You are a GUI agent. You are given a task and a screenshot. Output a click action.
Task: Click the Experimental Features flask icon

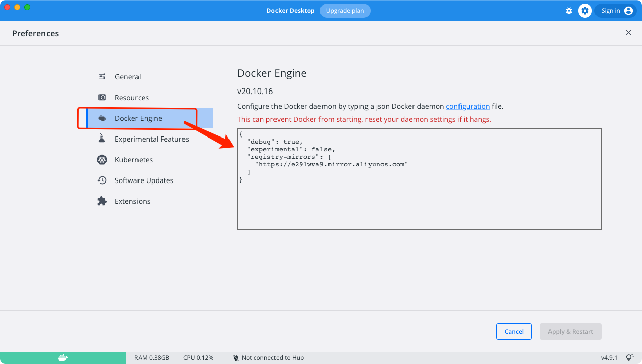(102, 139)
